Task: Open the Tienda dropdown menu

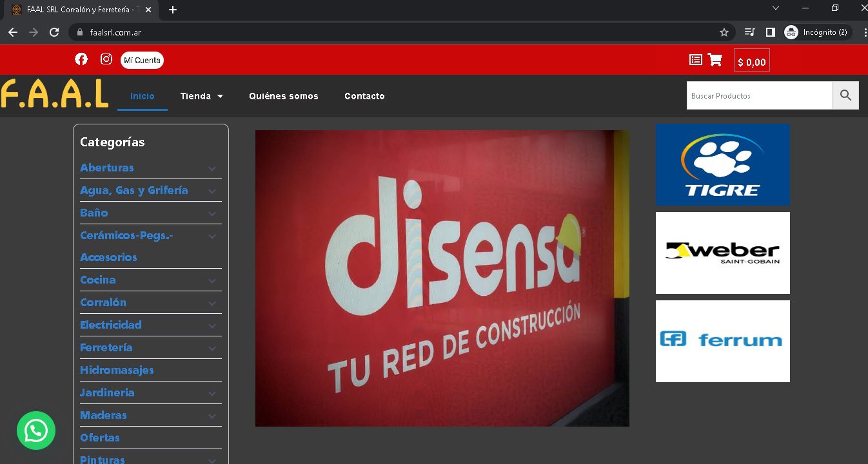Action: coord(201,96)
